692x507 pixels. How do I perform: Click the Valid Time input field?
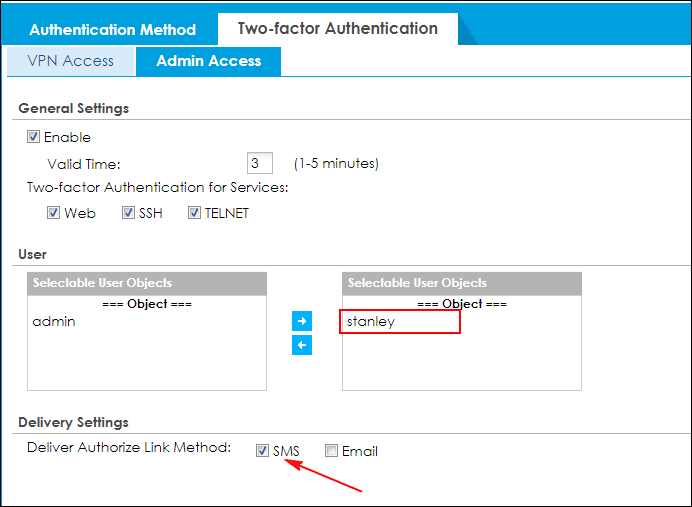pos(260,163)
